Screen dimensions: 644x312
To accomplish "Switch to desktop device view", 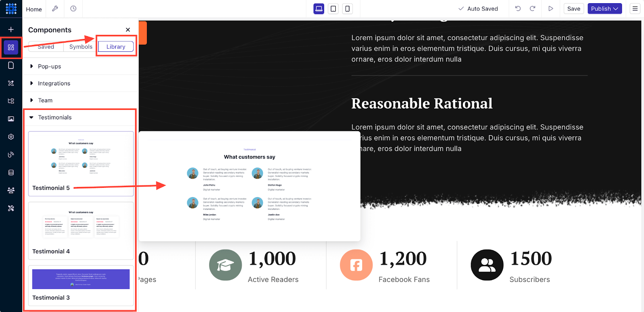I will [x=319, y=8].
